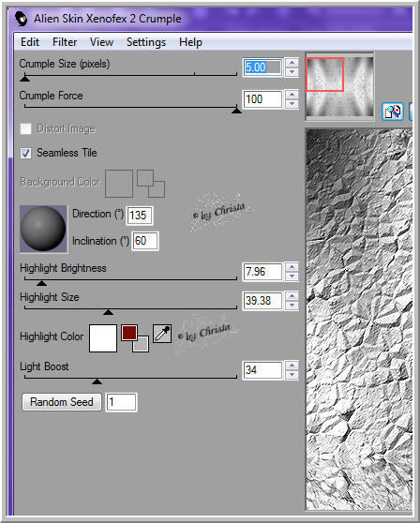Click the Crumple Size slider handle

24,79
